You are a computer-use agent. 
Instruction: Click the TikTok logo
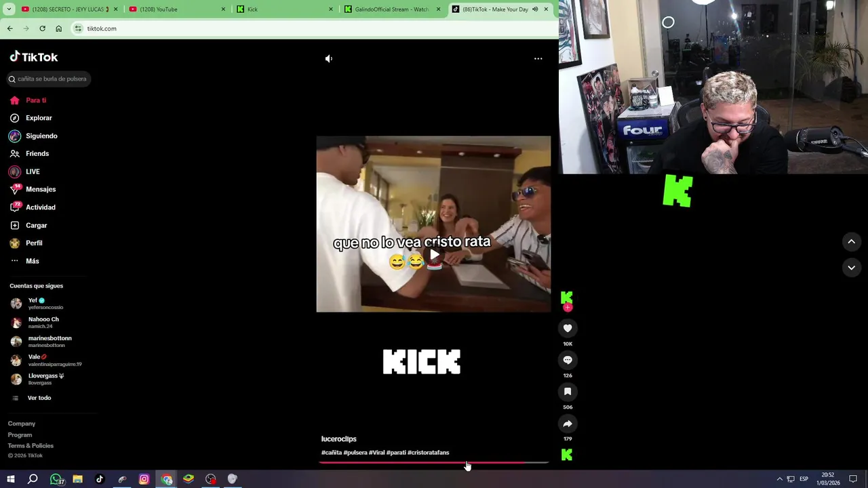34,57
